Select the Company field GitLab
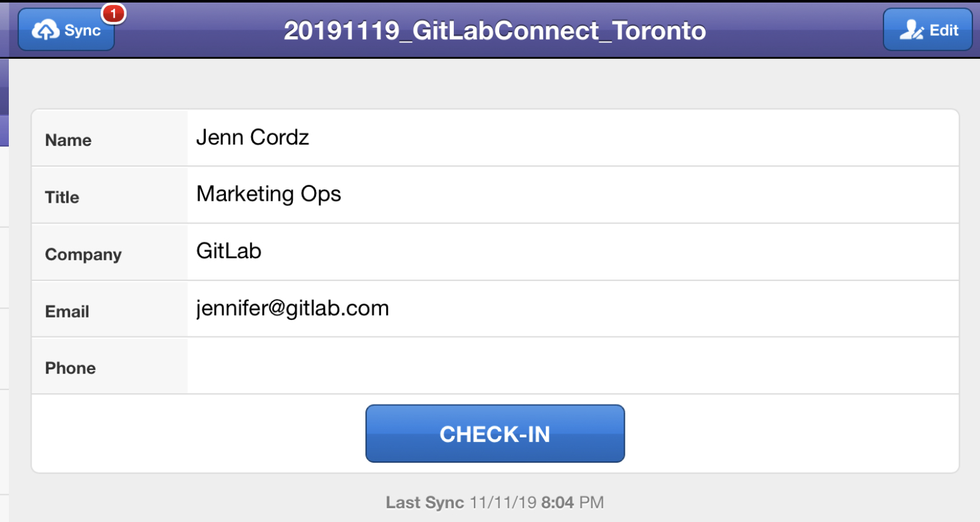The image size is (980, 522). [228, 251]
